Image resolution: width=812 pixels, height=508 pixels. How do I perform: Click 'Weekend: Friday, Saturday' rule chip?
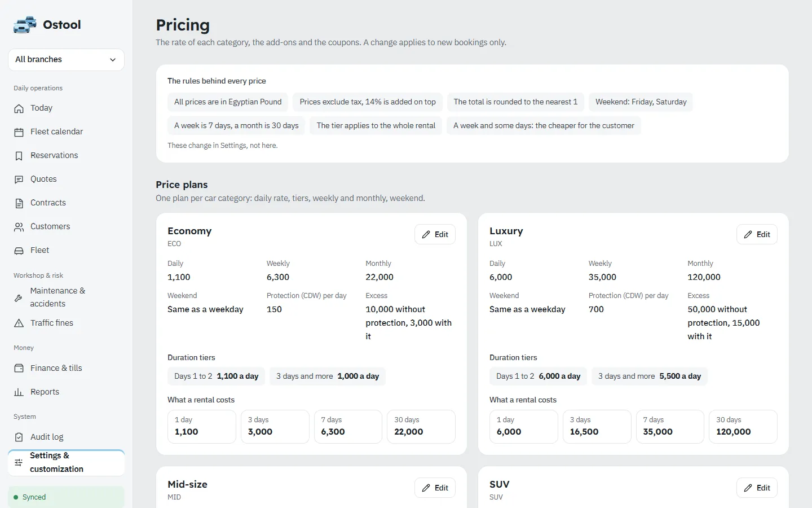coord(641,102)
